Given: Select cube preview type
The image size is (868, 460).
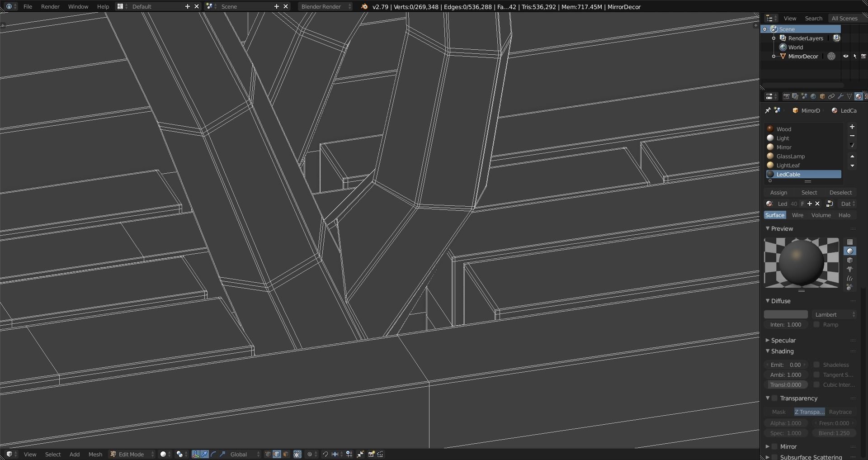Looking at the screenshot, I should [x=850, y=261].
